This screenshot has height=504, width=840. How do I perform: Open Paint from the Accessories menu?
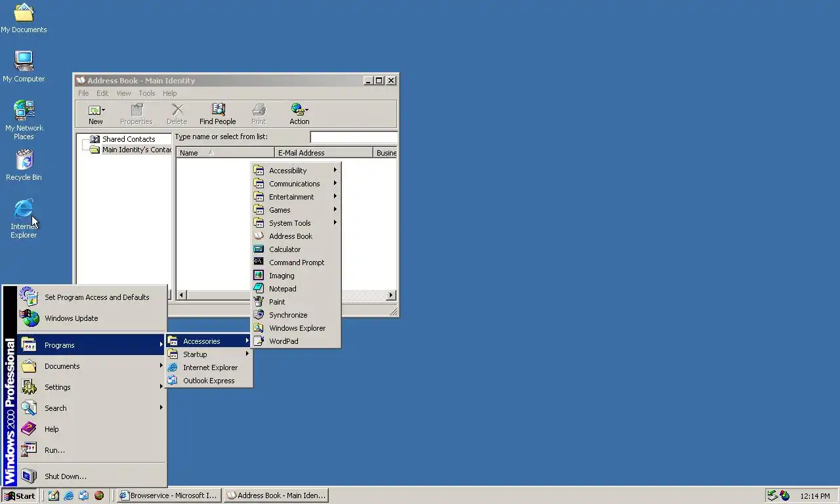tap(295, 302)
